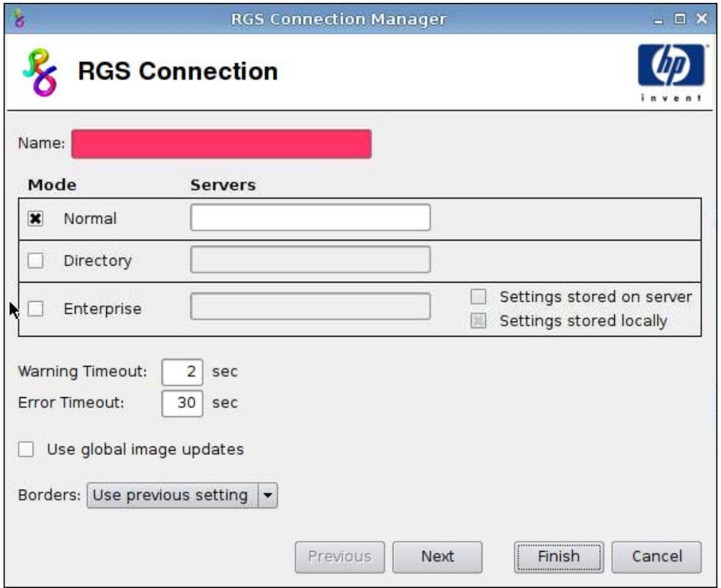The height and width of the screenshot is (588, 721).
Task: Click the Enterprise mode label
Action: point(102,309)
